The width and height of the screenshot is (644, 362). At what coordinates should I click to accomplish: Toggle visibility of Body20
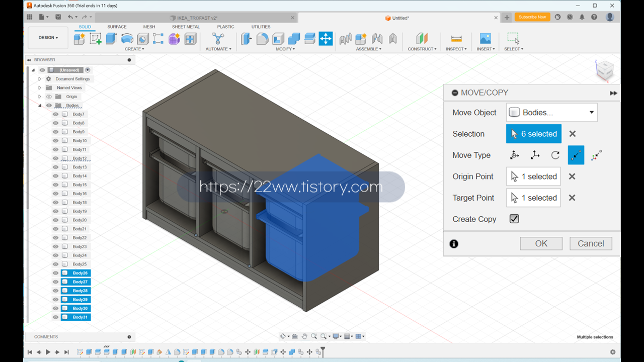click(x=56, y=220)
